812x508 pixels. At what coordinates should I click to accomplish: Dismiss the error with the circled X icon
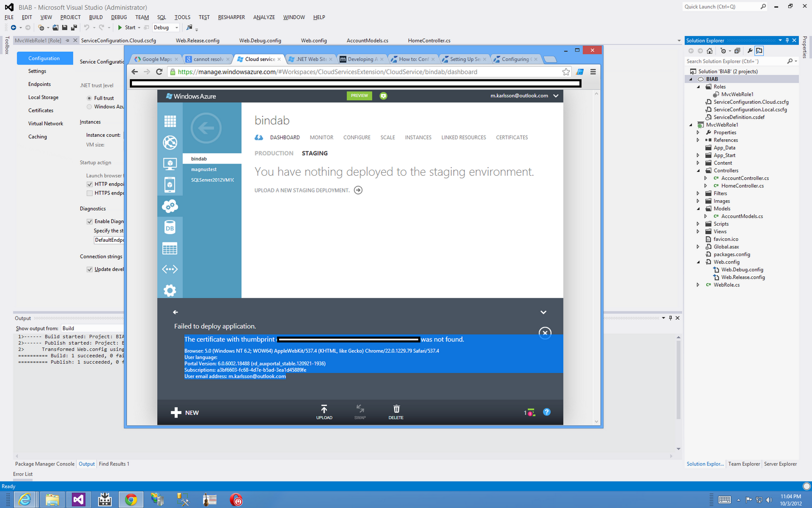coord(545,333)
